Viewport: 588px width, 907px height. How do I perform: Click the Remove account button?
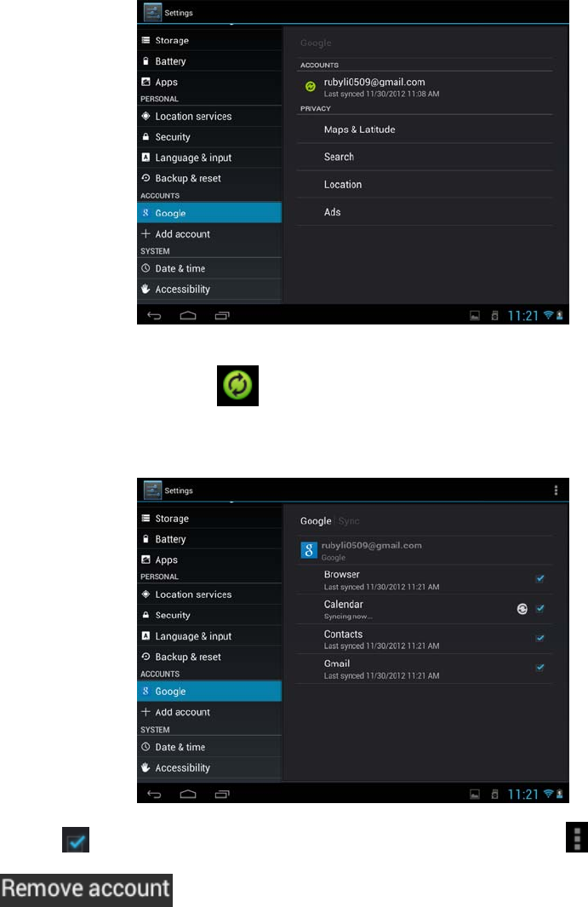pos(86,890)
